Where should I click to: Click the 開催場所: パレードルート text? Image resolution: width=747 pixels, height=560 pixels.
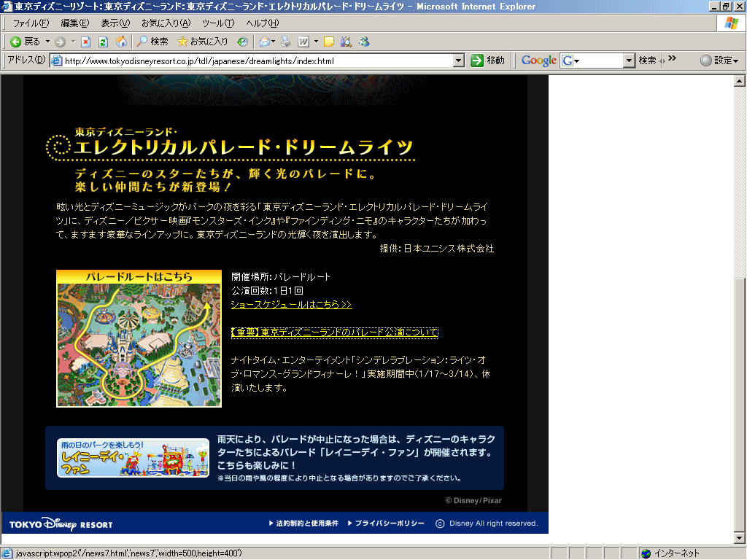[281, 276]
